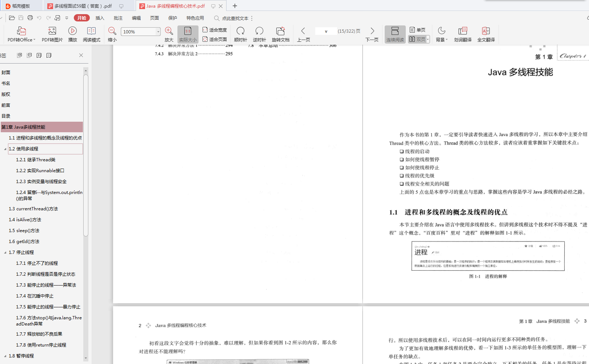Open bookmark 封面

click(6, 73)
